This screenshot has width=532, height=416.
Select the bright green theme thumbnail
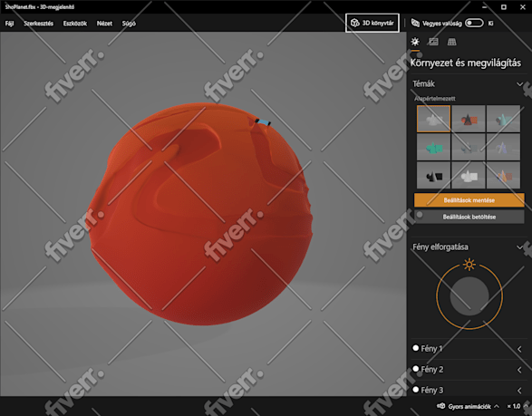point(433,147)
